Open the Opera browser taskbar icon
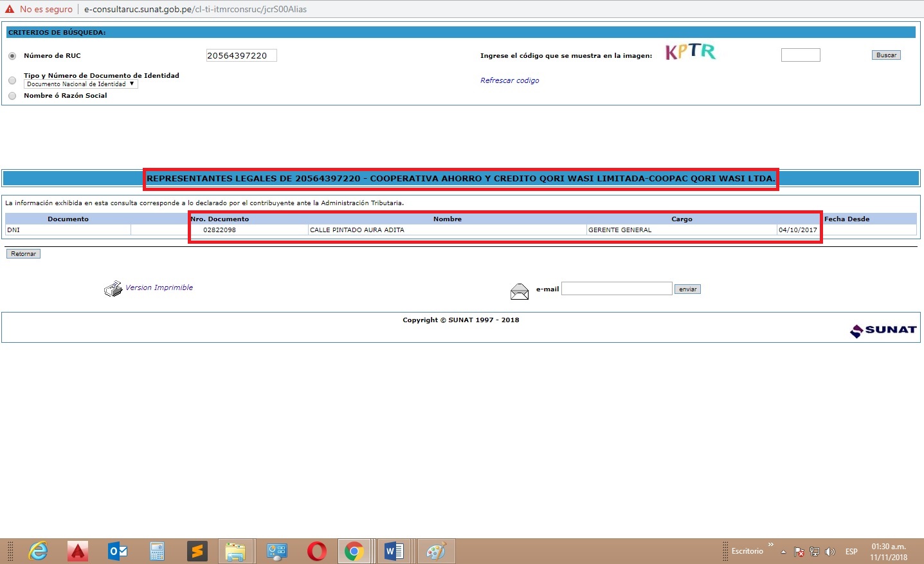The width and height of the screenshot is (924, 564). (x=317, y=551)
